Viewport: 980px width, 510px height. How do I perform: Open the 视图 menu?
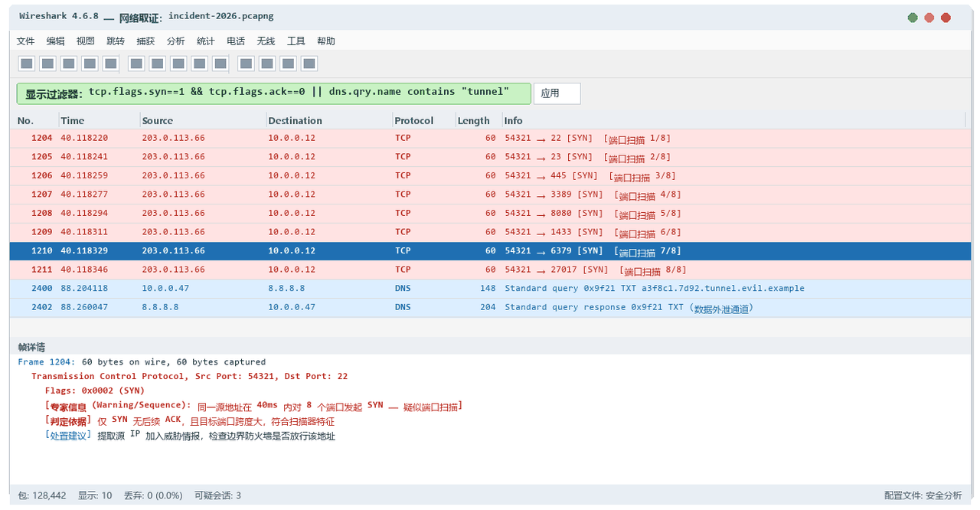point(85,41)
